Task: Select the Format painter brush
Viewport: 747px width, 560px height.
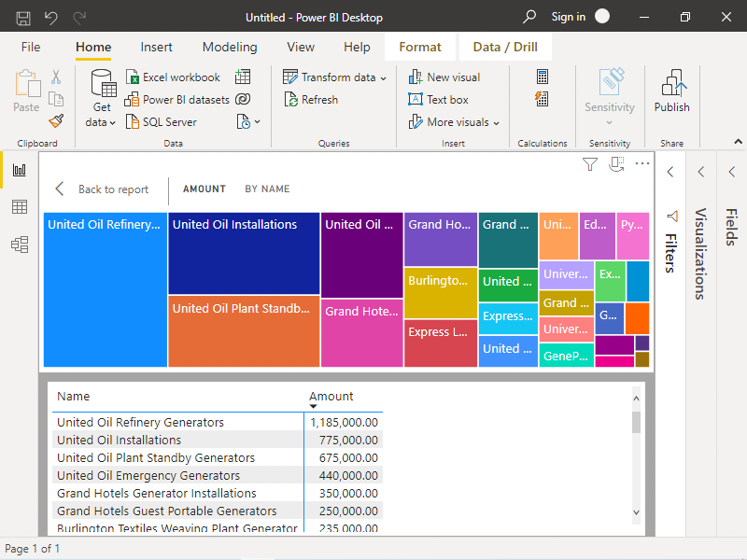Action: click(x=56, y=121)
